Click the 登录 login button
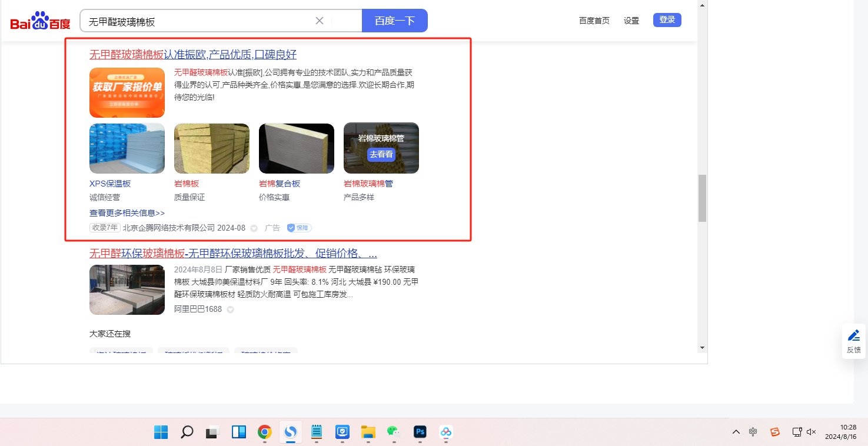Screen dimensions: 868x446 667,20
